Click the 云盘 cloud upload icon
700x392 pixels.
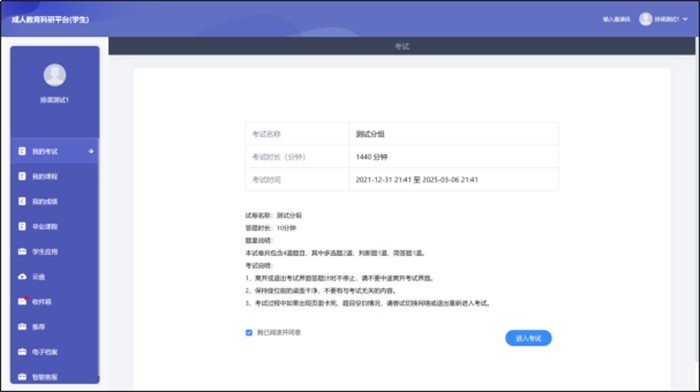[22, 277]
